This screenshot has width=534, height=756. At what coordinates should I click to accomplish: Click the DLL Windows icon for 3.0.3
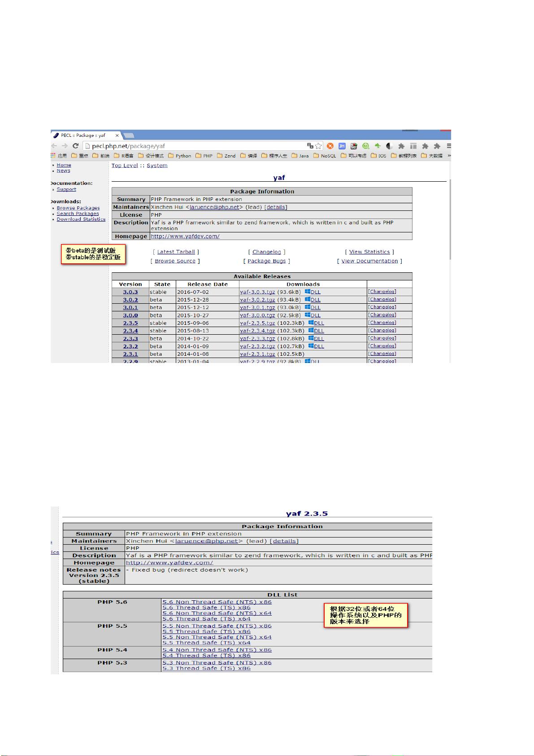[x=308, y=292]
